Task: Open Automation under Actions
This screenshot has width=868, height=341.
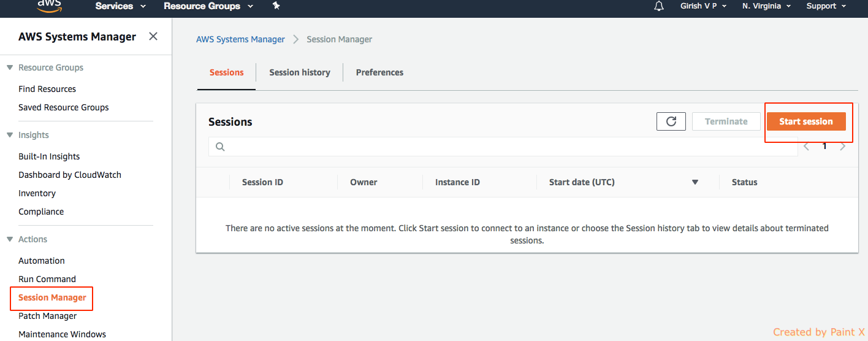Action: coord(42,261)
